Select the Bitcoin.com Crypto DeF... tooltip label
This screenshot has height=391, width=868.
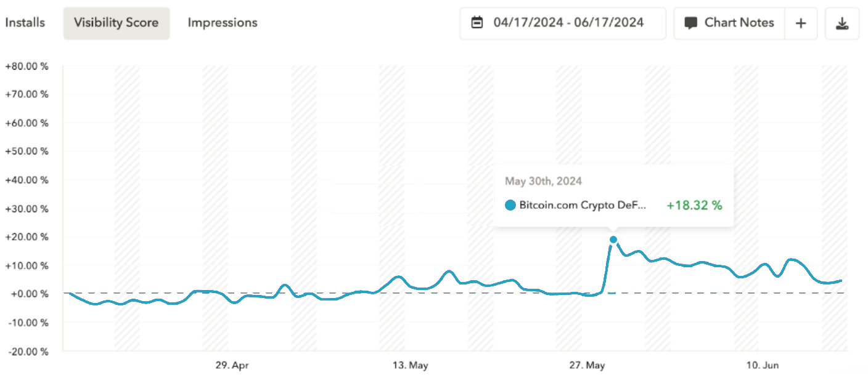point(583,206)
